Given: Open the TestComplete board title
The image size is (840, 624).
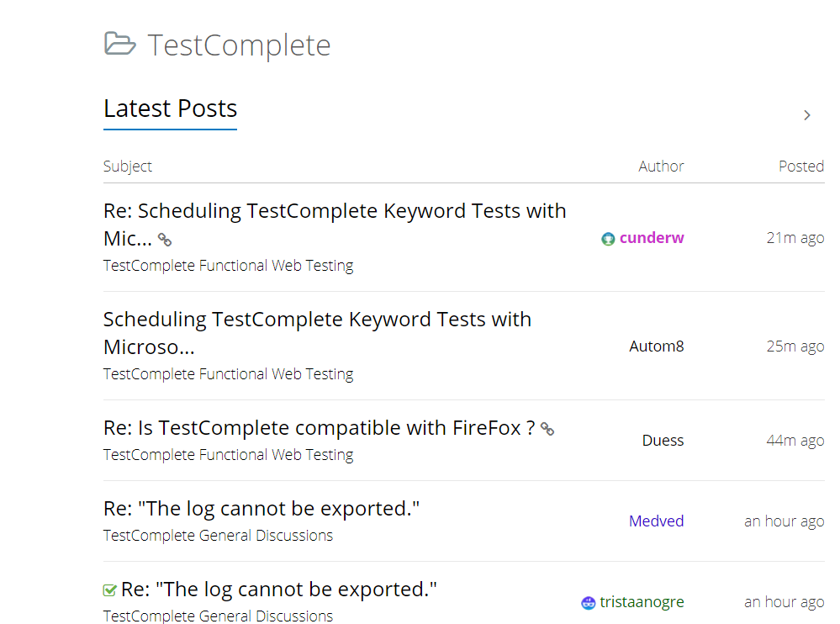Looking at the screenshot, I should pyautogui.click(x=239, y=45).
